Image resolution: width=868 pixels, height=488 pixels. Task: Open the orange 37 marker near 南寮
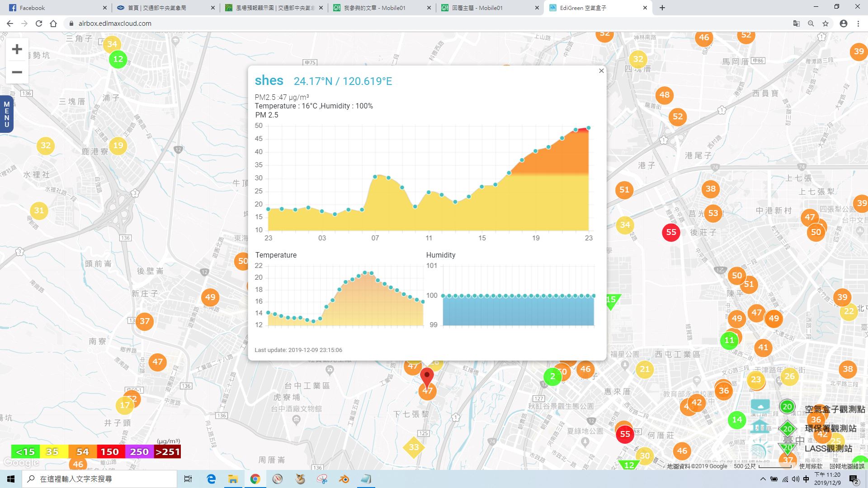point(144,321)
